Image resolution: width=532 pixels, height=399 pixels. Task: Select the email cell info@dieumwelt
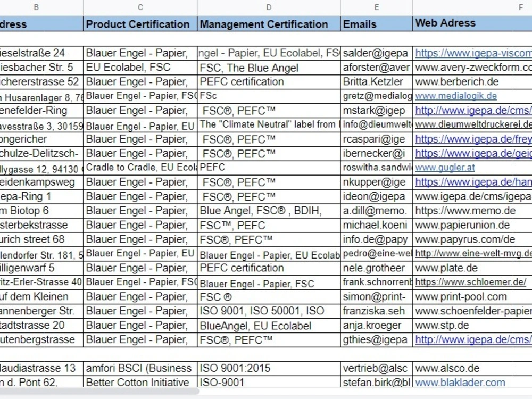[x=377, y=124]
